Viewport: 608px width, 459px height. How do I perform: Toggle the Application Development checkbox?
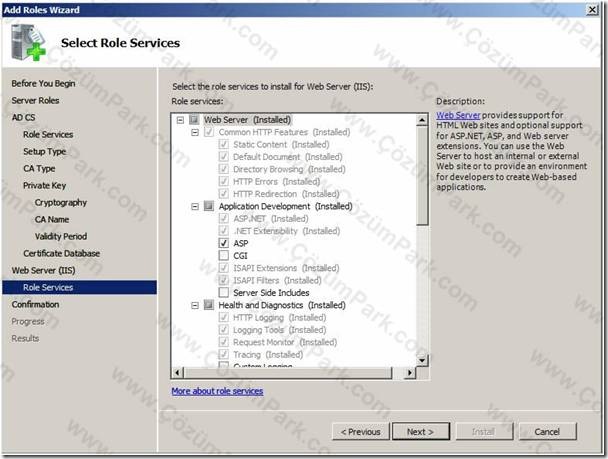[209, 206]
